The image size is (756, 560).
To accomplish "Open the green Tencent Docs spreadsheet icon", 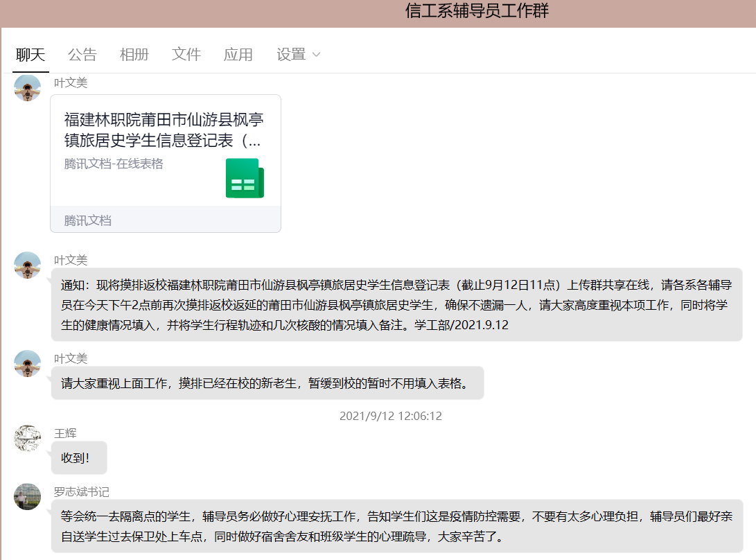I will [245, 178].
